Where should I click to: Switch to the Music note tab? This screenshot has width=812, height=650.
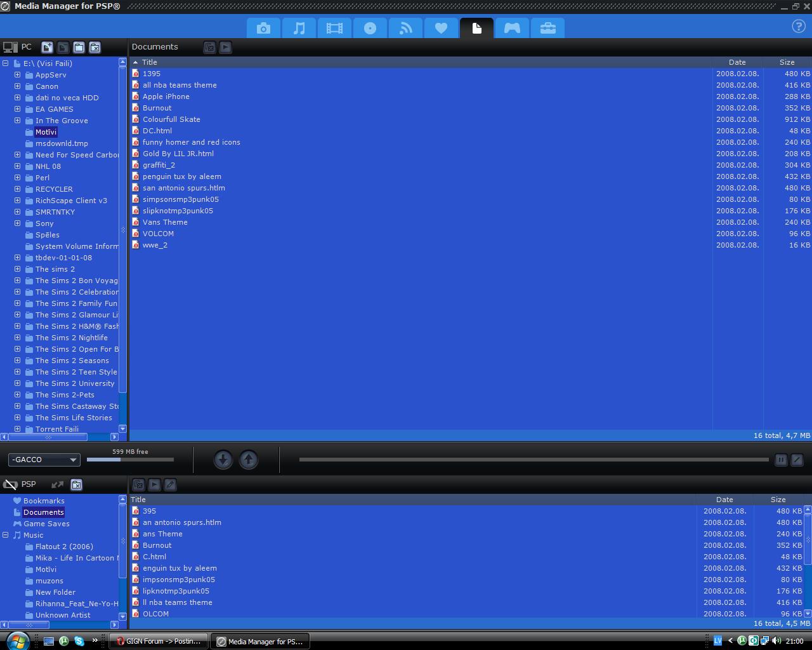(x=299, y=28)
